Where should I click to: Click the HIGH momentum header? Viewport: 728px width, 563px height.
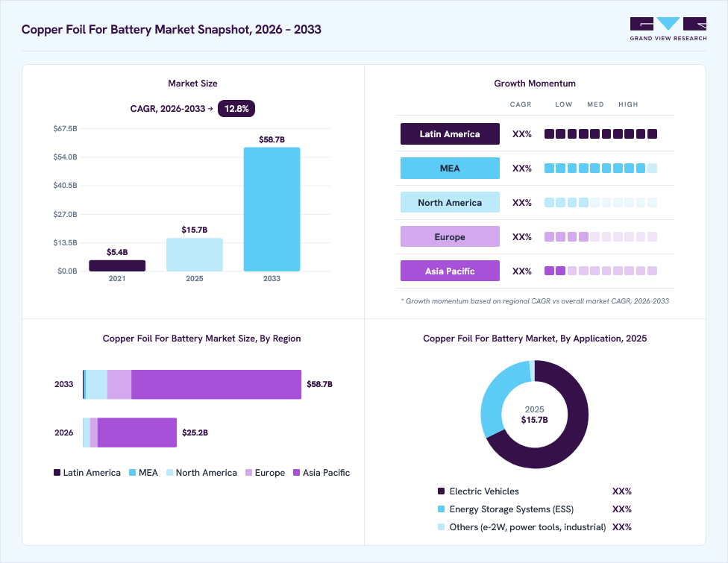628,104
